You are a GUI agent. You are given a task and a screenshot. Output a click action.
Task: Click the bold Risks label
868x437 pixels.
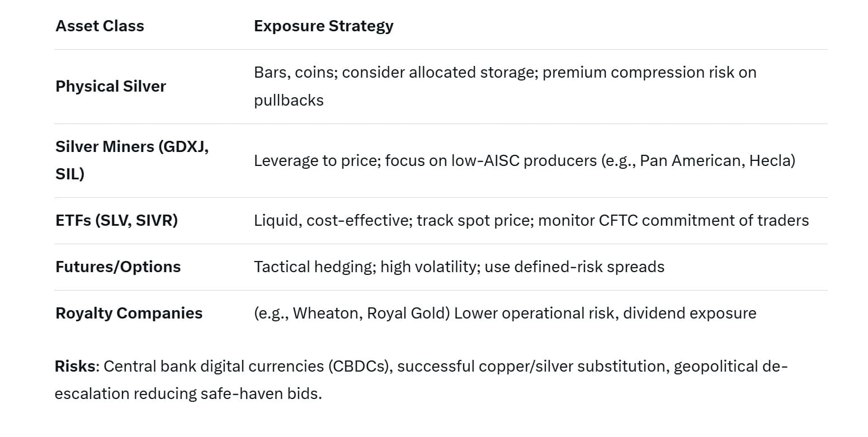75,367
